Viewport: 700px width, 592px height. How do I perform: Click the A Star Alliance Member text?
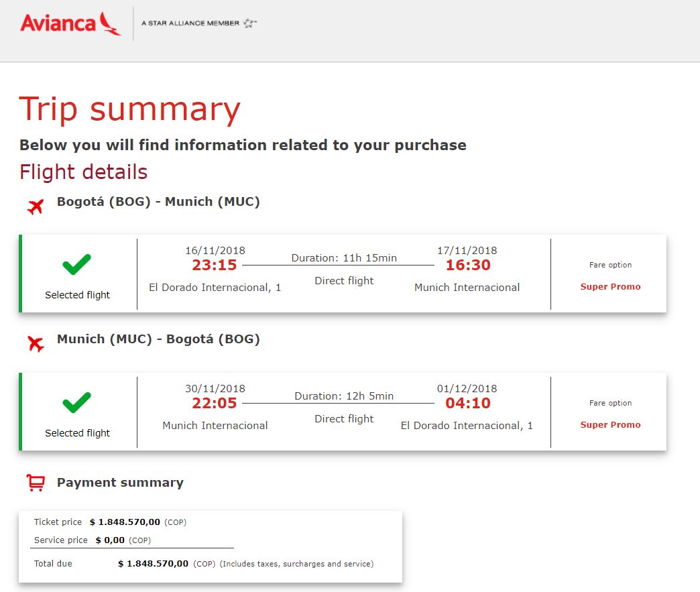coord(190,23)
